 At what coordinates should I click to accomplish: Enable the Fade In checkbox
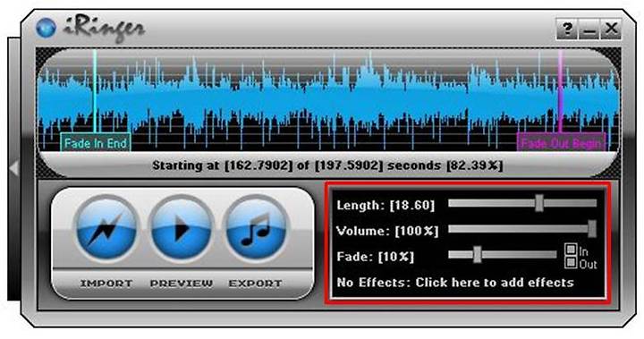pyautogui.click(x=571, y=249)
